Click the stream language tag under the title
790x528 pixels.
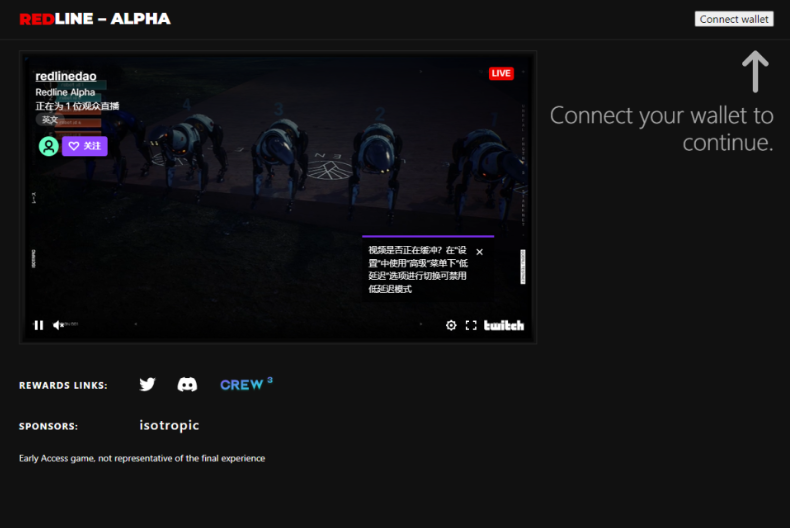(49, 119)
